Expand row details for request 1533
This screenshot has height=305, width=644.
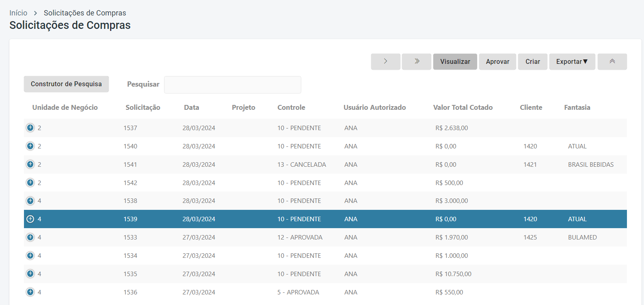tap(30, 237)
